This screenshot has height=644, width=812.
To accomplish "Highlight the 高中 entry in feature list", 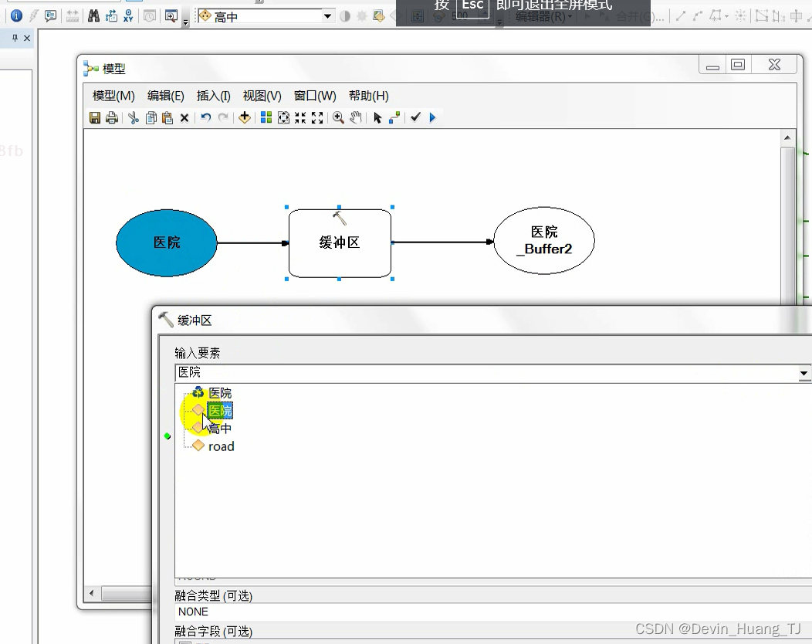I will pyautogui.click(x=218, y=429).
